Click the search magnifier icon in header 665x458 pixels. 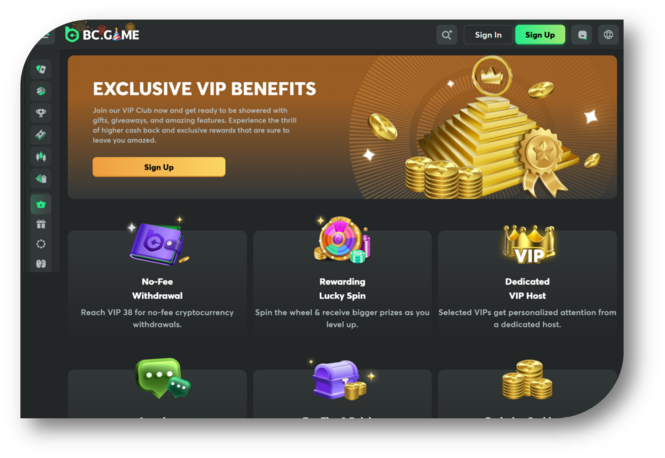click(447, 35)
